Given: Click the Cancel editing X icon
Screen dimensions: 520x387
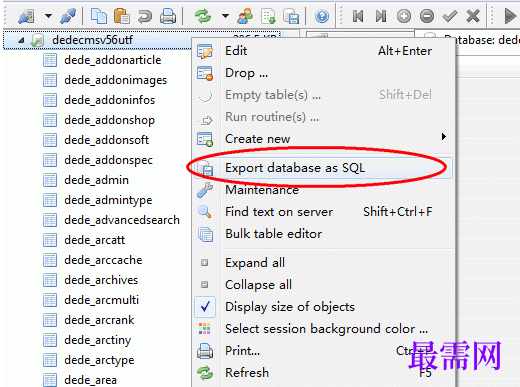Looking at the screenshot, I should 473,16.
